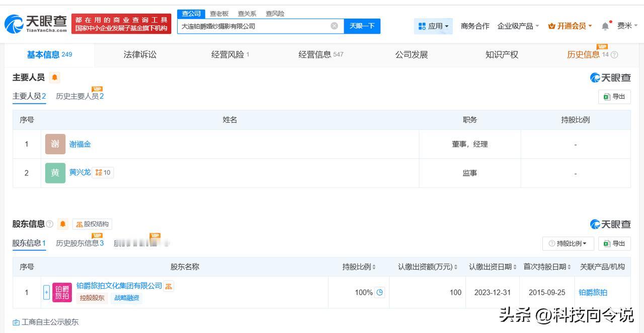Viewport: 644px width, 333px height.
Task: Switch to the 经营风险 tab
Action: point(230,54)
